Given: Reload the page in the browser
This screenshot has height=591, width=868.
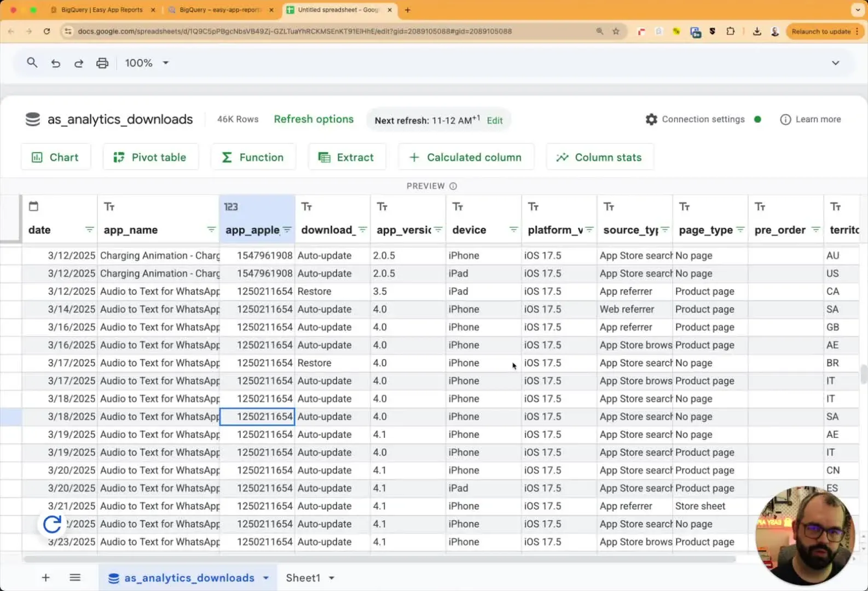Looking at the screenshot, I should (x=47, y=32).
